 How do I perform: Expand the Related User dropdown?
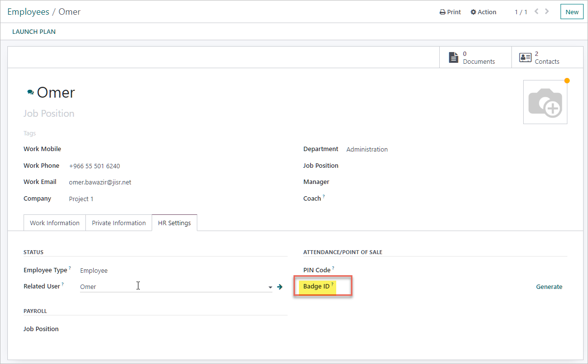pyautogui.click(x=270, y=287)
